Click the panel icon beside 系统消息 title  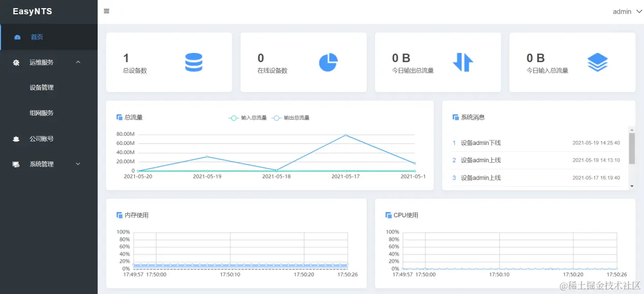coord(455,117)
